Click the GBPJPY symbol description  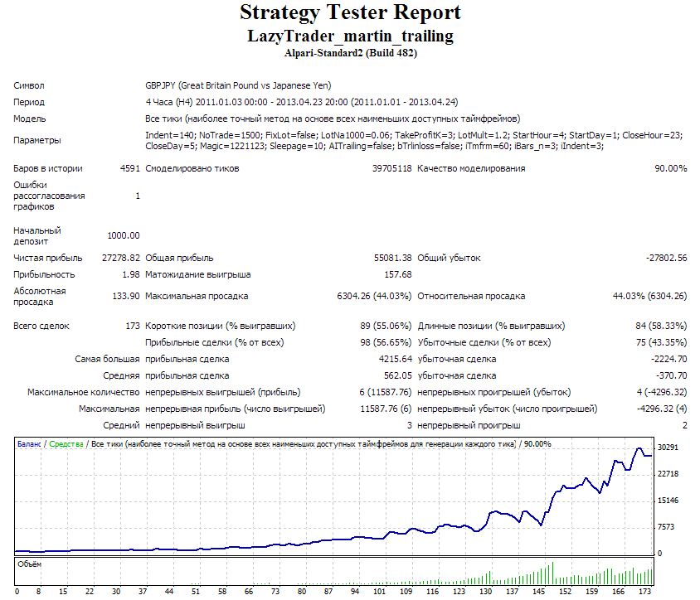(x=238, y=85)
